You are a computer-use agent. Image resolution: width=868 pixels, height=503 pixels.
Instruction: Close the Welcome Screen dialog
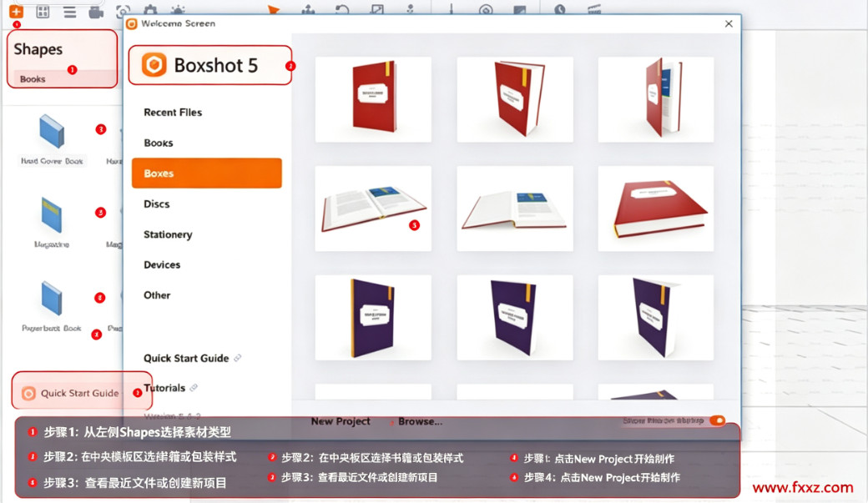[x=729, y=24]
